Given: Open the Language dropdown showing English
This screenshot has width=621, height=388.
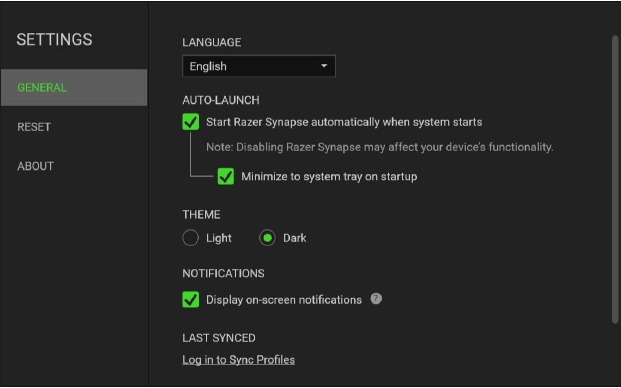Looking at the screenshot, I should point(259,66).
